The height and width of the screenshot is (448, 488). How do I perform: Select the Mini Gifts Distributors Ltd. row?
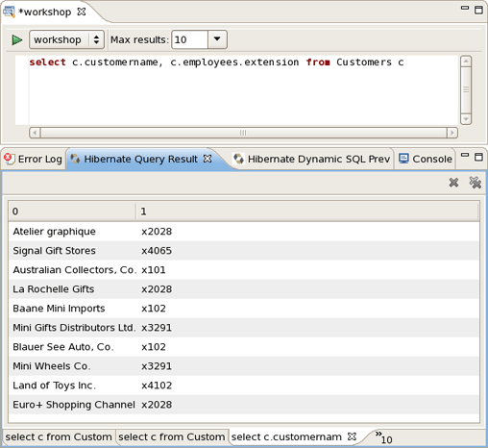pos(244,328)
